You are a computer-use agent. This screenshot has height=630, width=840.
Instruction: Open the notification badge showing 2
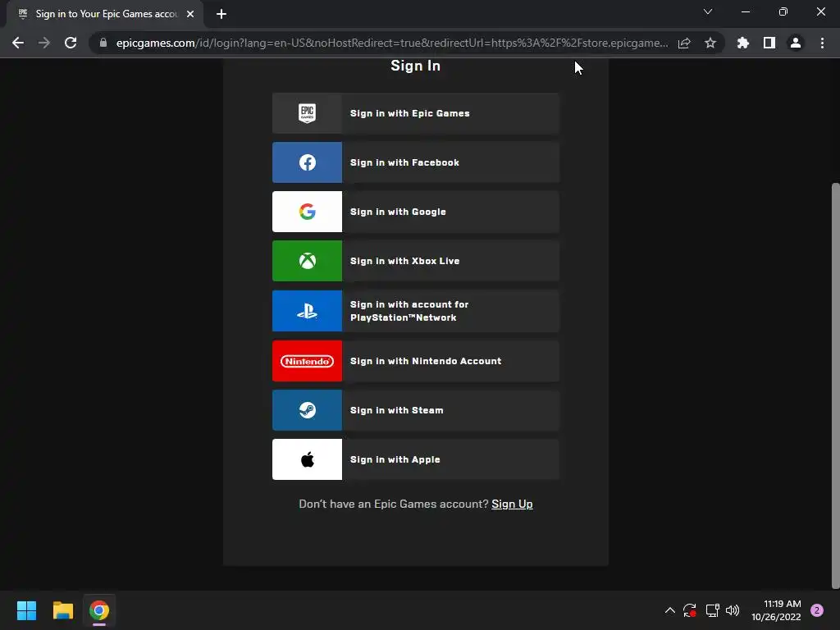pos(816,610)
